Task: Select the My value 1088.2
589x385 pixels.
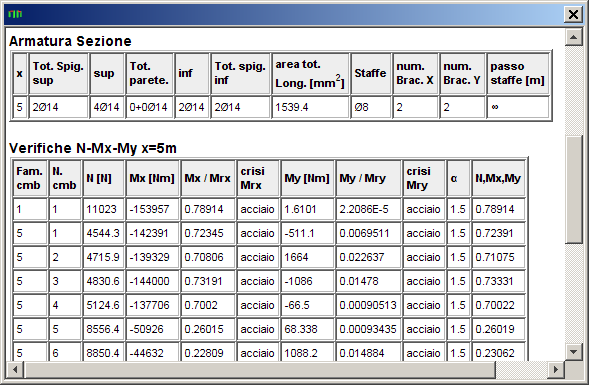Action: (307, 352)
